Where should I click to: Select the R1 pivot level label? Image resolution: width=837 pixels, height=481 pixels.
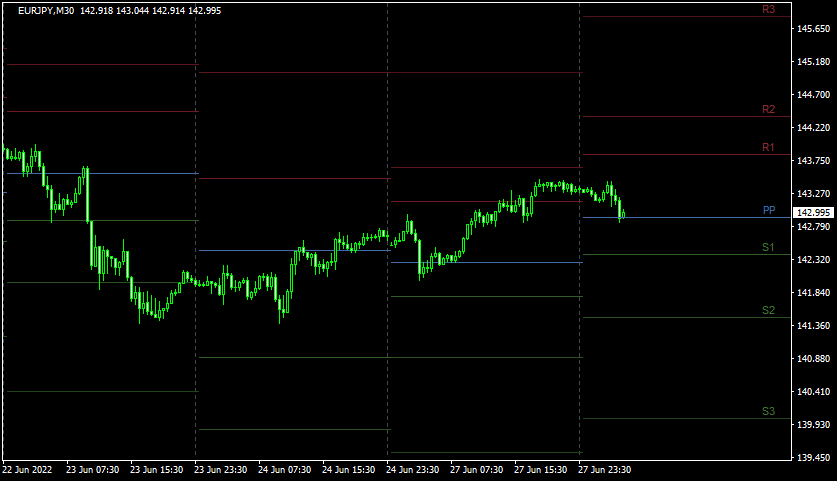pos(768,147)
